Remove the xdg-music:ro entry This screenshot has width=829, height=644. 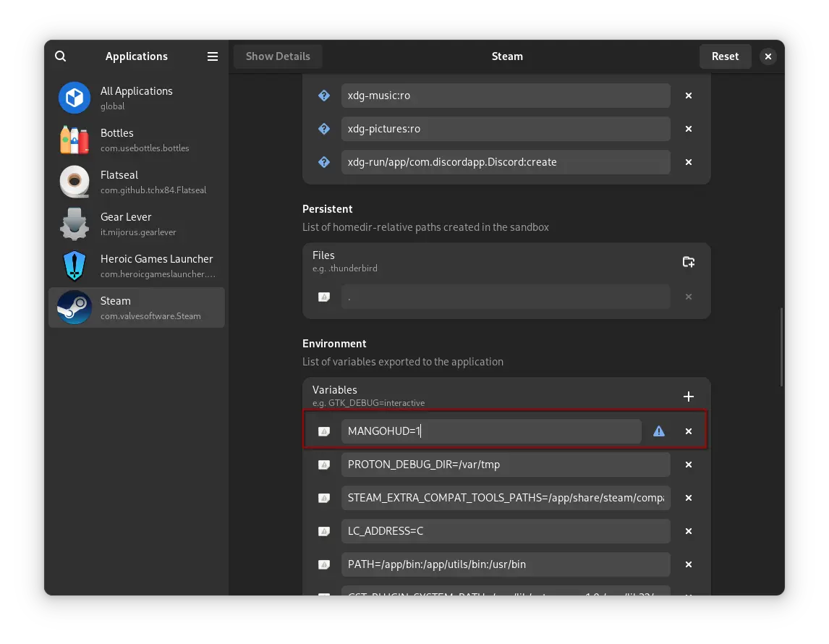click(689, 96)
